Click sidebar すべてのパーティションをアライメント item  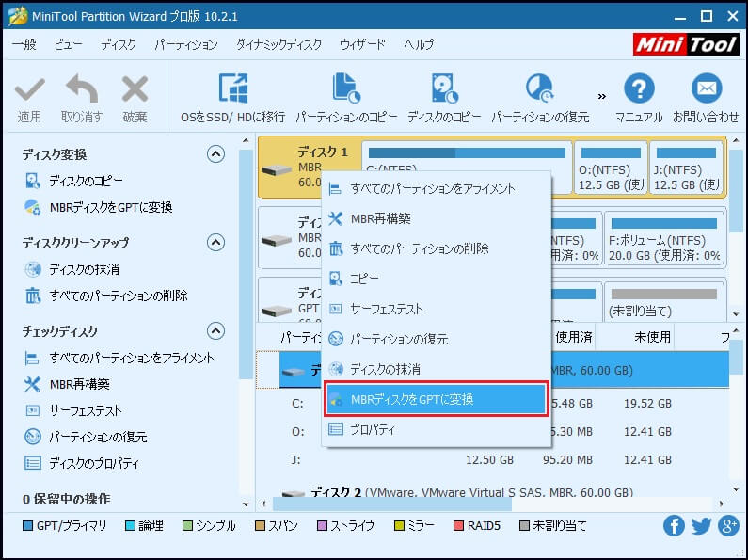coord(119,359)
